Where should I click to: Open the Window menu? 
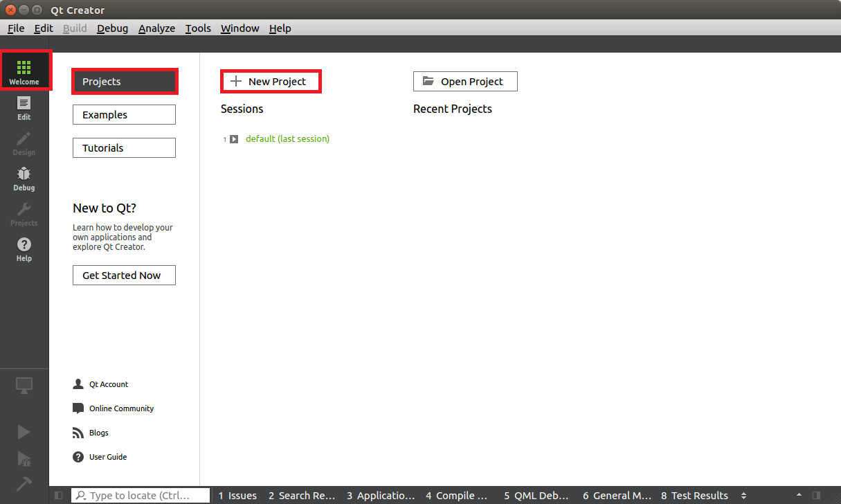(240, 28)
